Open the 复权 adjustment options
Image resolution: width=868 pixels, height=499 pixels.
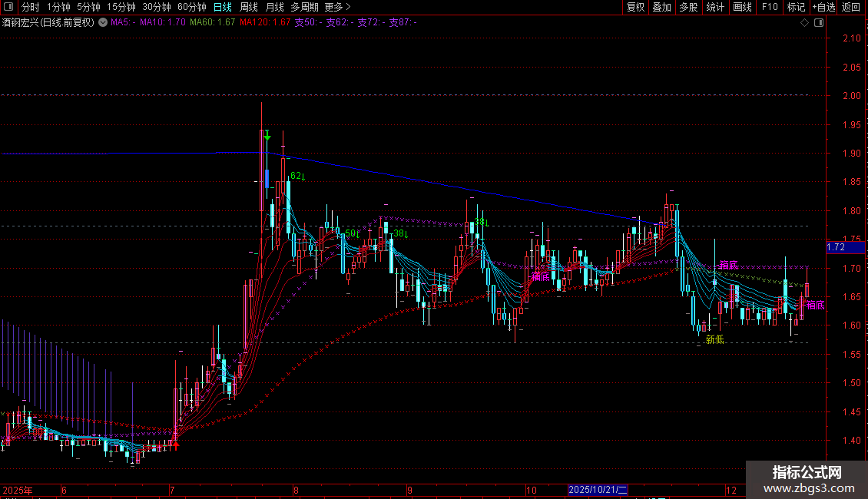tap(635, 7)
